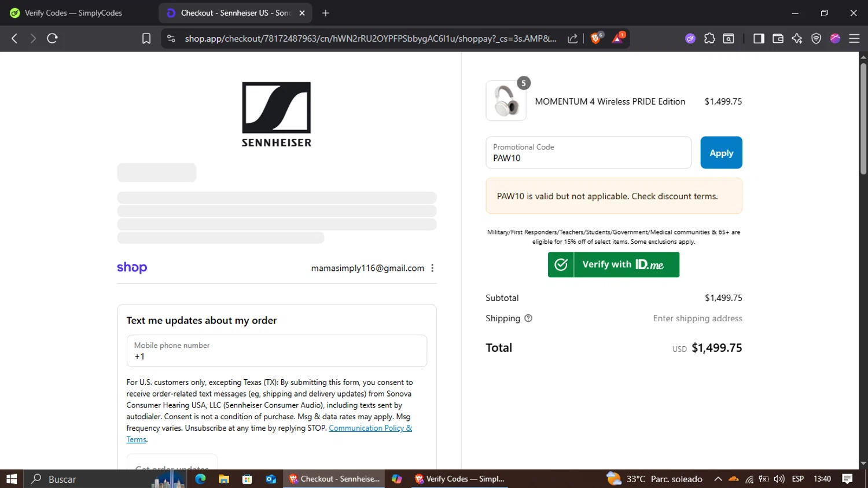Close the Checkout Sennheiser tab
The width and height of the screenshot is (868, 488).
[x=302, y=13]
